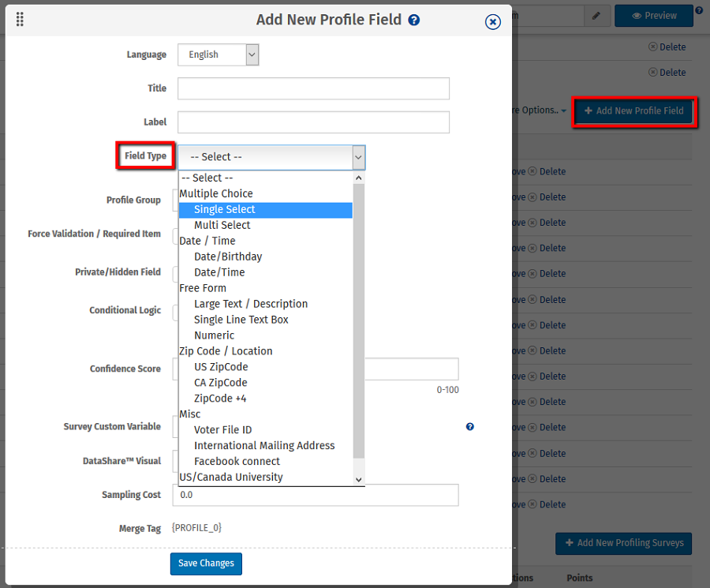The image size is (710, 588).
Task: Pick 'Large Text / Description' option
Action: pos(266,304)
